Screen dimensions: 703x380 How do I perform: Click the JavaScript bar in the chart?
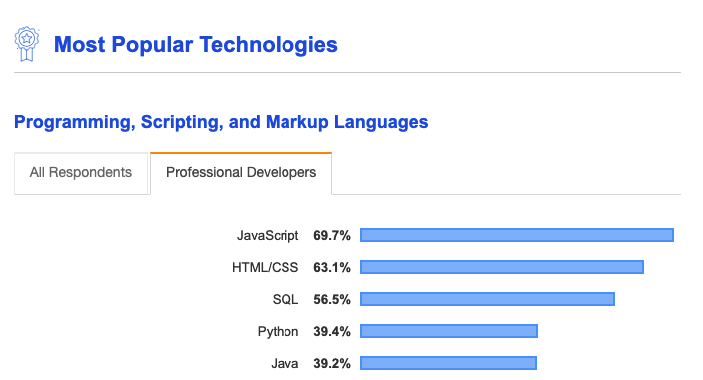point(517,235)
